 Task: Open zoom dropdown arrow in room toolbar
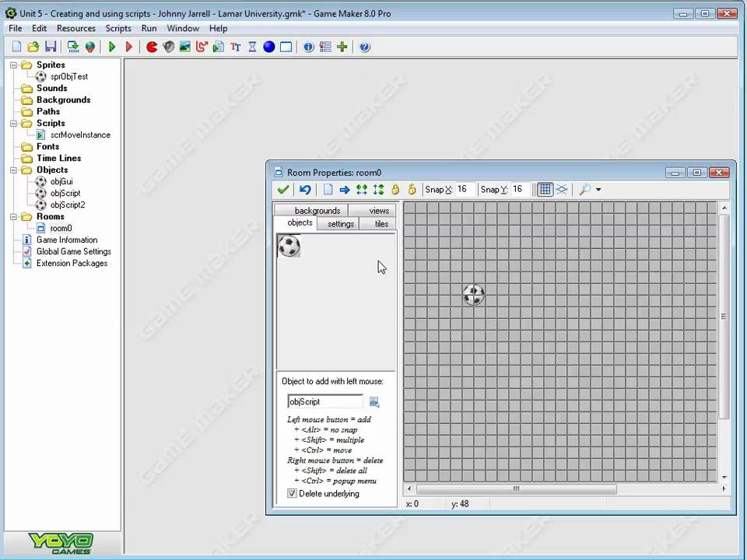click(x=598, y=190)
